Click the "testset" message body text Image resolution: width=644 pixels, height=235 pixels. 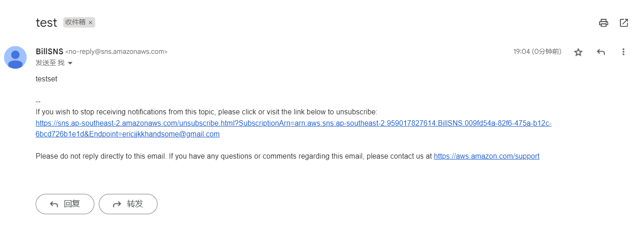click(x=46, y=79)
